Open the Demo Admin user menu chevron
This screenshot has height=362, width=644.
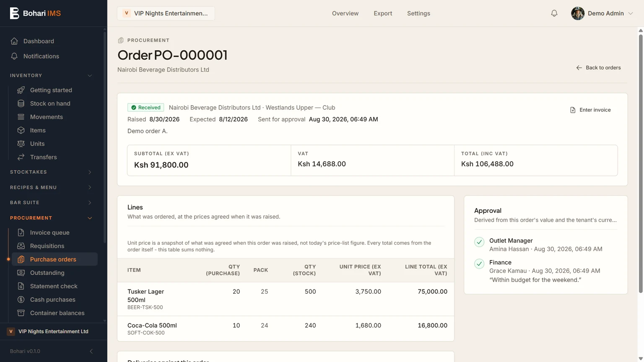click(631, 13)
